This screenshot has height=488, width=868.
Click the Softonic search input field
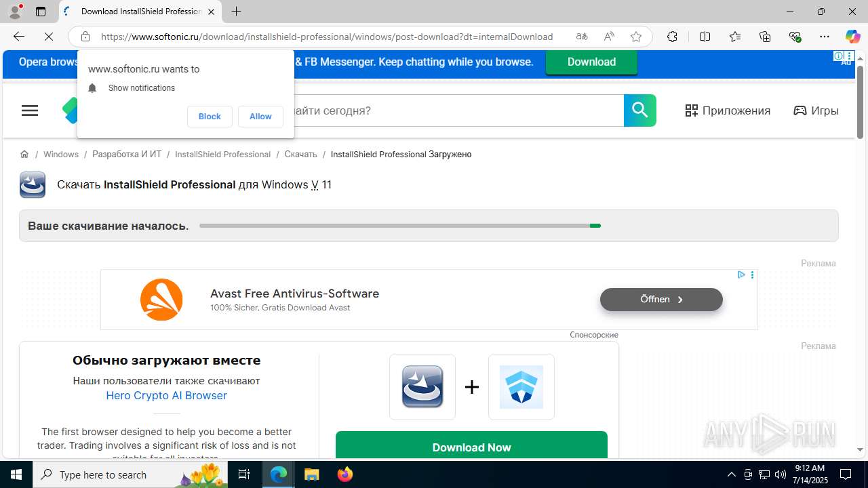click(x=458, y=110)
